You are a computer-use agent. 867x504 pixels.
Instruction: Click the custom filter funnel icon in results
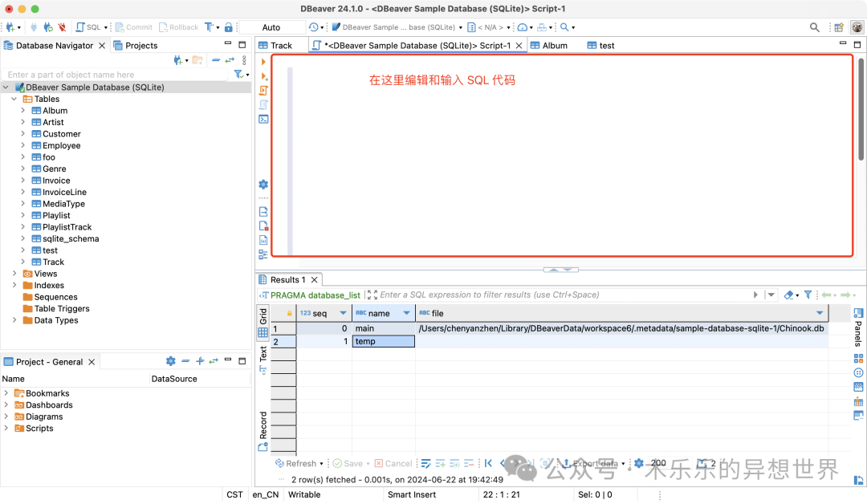click(808, 295)
